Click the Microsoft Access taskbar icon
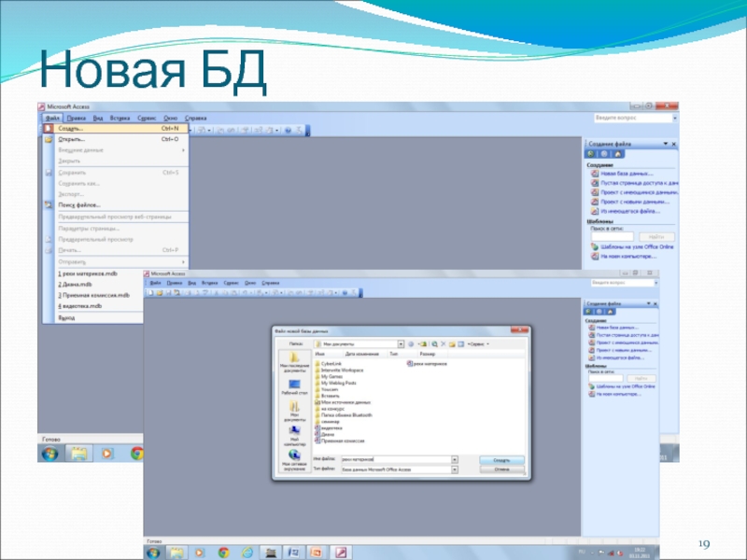 340,553
